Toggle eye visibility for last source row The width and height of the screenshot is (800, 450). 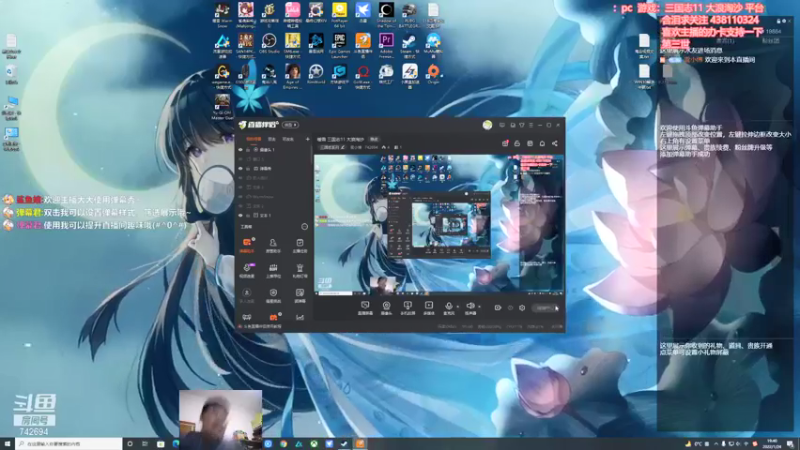pyautogui.click(x=240, y=215)
